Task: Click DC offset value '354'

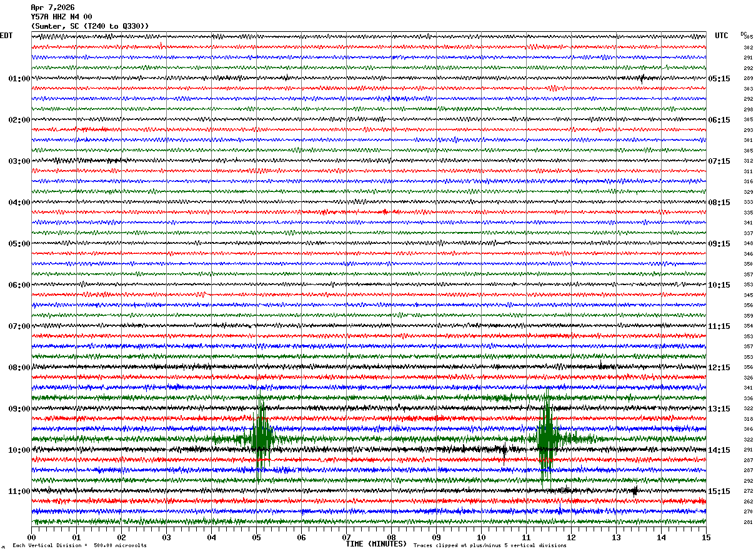Action: (x=748, y=326)
